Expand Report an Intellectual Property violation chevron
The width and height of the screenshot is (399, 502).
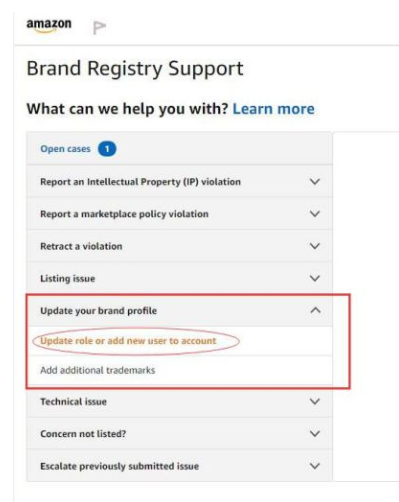[x=315, y=182]
